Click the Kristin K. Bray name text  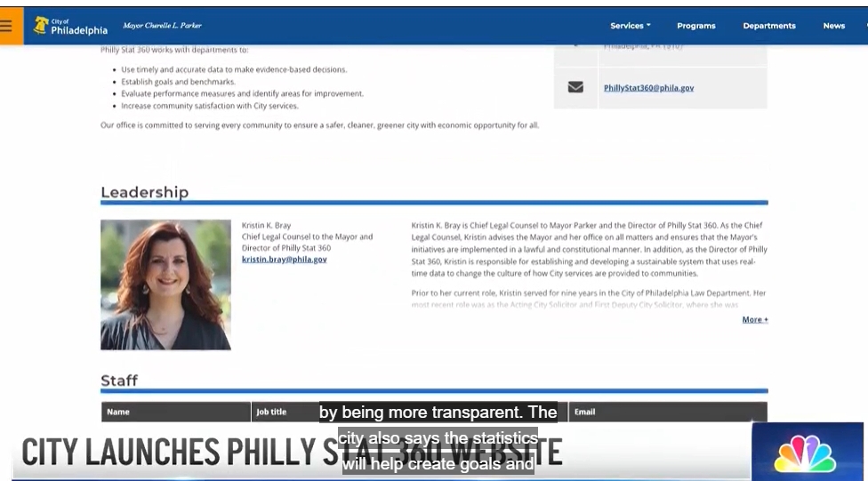(266, 225)
